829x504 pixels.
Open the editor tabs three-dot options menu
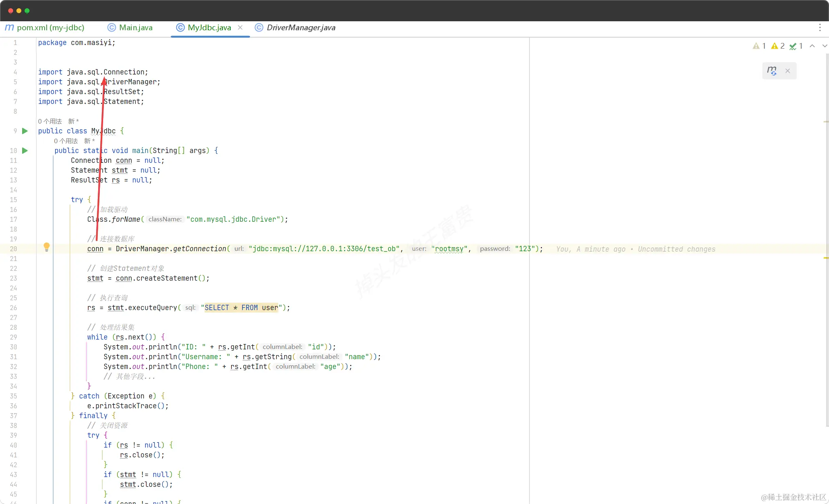(x=820, y=27)
